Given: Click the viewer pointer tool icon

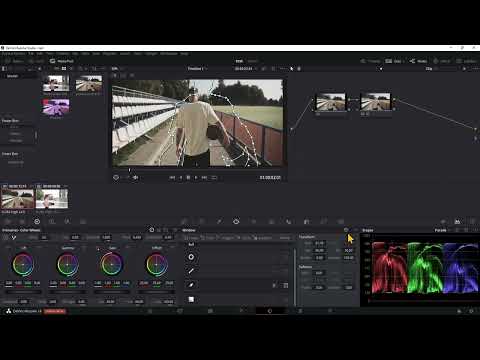Looking at the screenshot, I should tap(292, 69).
